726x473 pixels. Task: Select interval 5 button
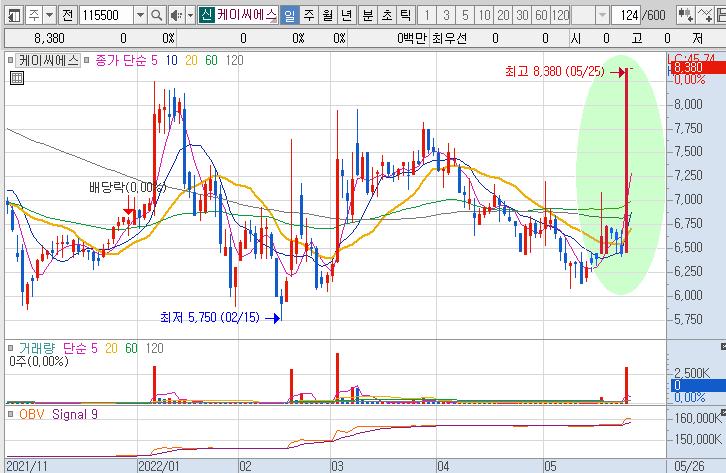465,16
